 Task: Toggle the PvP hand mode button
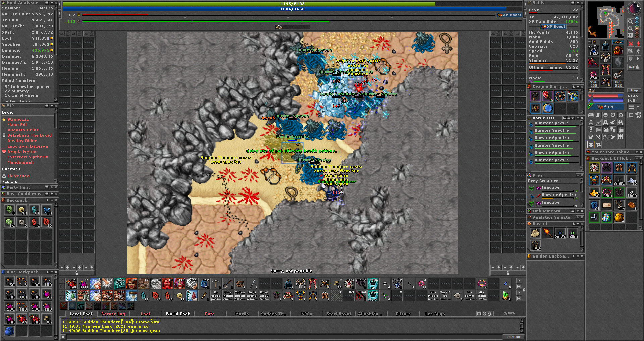pyautogui.click(x=634, y=67)
